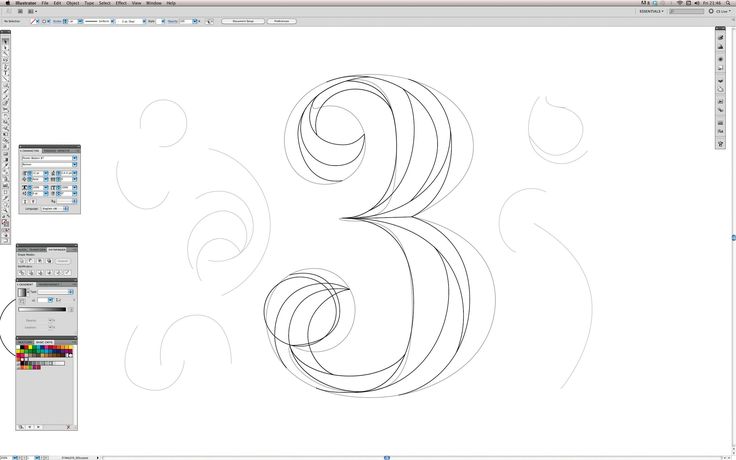Click the gradient fill preview swatch

tap(22, 292)
